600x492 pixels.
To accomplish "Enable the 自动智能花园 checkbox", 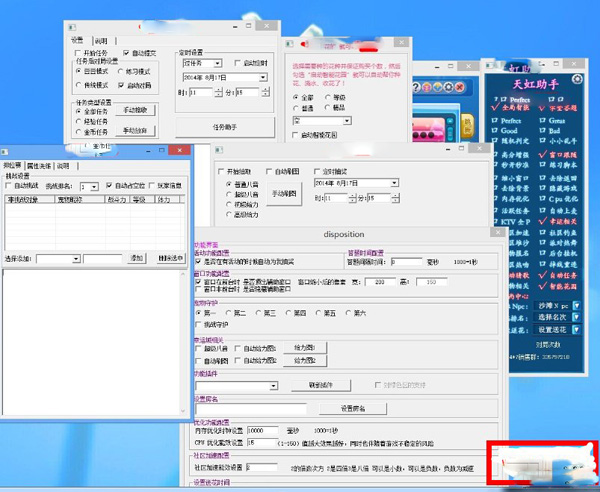I will 295,135.
